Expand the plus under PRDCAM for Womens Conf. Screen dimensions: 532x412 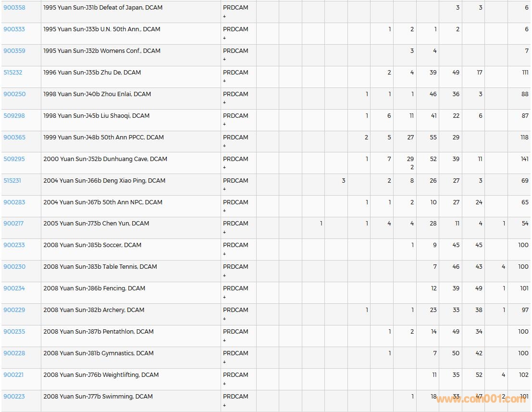pyautogui.click(x=224, y=60)
